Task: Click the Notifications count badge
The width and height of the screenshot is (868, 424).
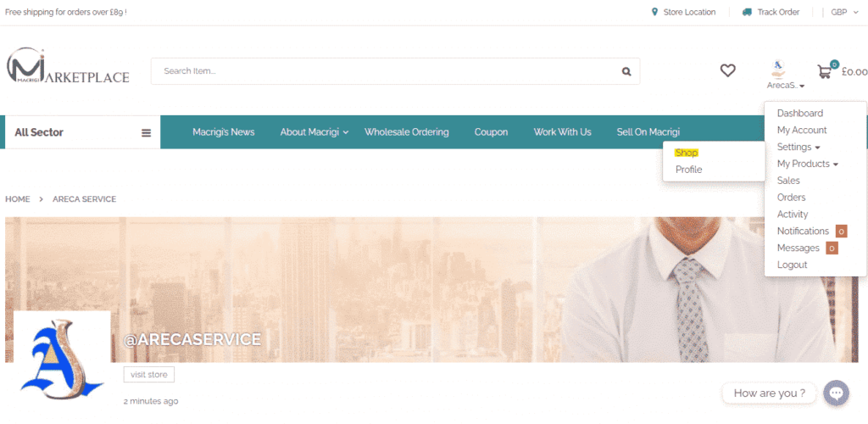Action: [842, 232]
